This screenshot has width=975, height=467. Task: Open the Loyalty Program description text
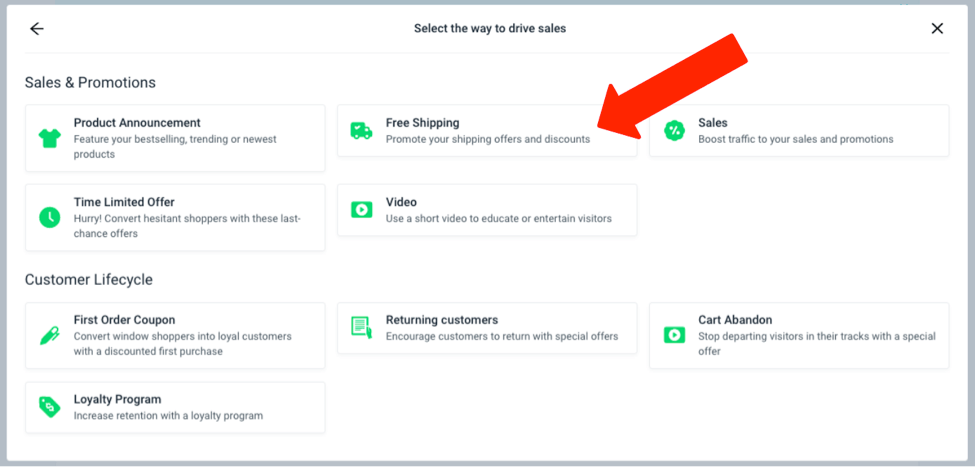click(x=168, y=415)
